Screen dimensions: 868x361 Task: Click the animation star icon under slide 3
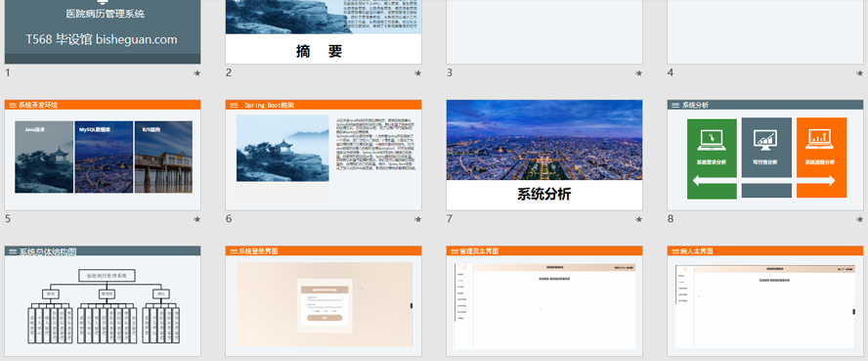(x=638, y=73)
